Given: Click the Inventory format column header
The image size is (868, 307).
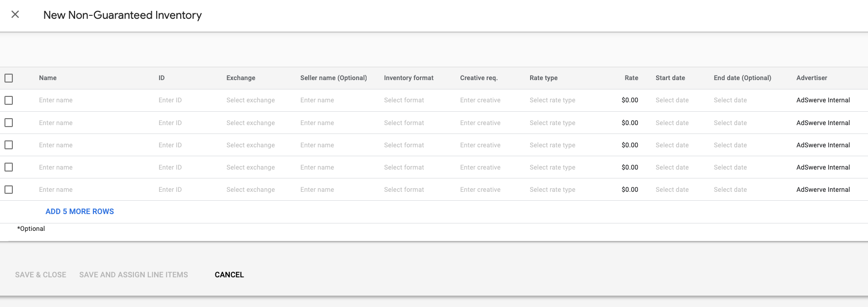Looking at the screenshot, I should (x=409, y=78).
